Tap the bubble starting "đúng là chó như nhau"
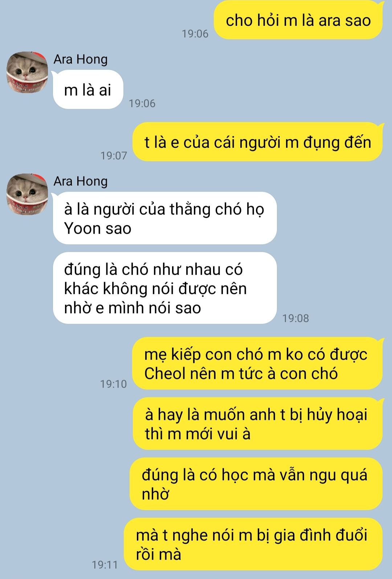The height and width of the screenshot is (579, 392). point(164,288)
